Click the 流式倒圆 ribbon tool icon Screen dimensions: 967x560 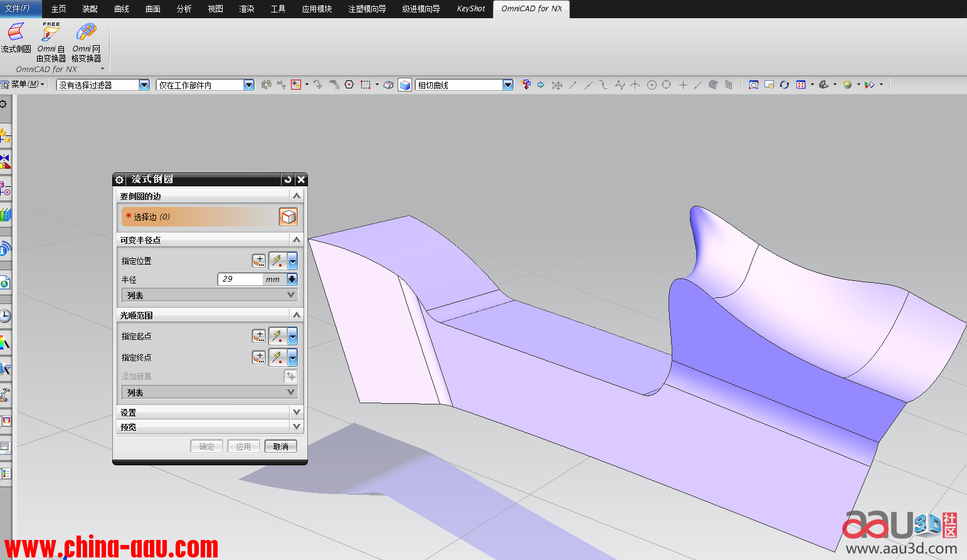pos(16,33)
